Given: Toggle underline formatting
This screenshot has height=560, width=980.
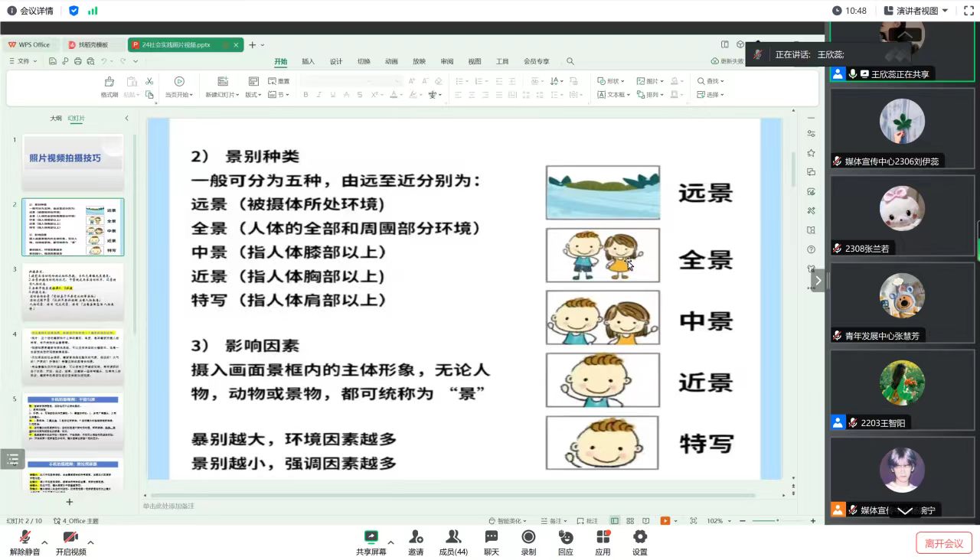Looking at the screenshot, I should tap(333, 95).
